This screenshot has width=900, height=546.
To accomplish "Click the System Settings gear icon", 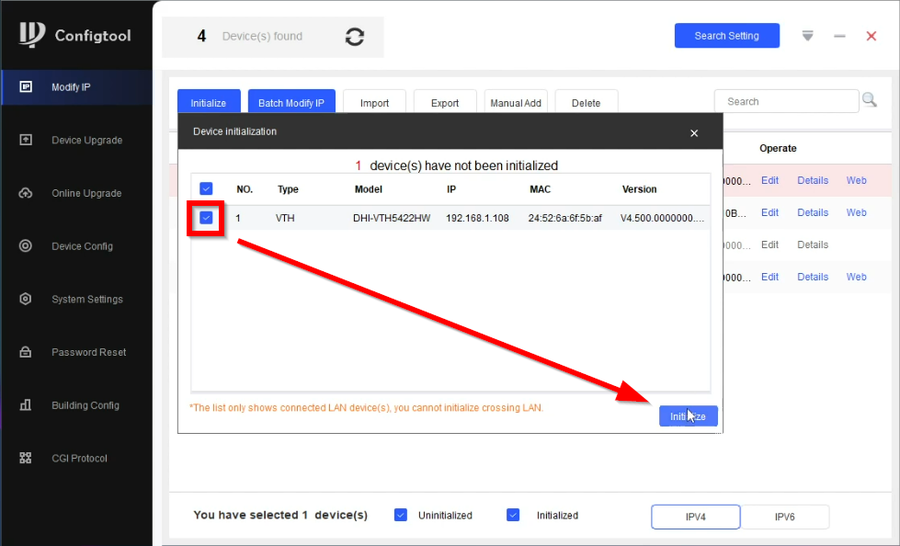I will tap(26, 299).
